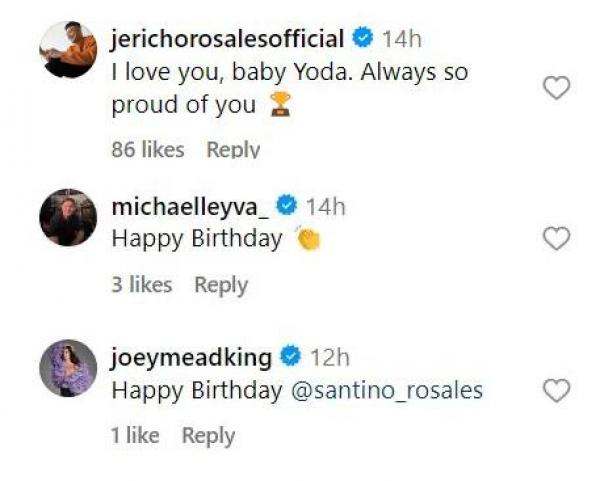Reply to jerichorosalesofficial's comment
The width and height of the screenshot is (600, 481).
[233, 149]
